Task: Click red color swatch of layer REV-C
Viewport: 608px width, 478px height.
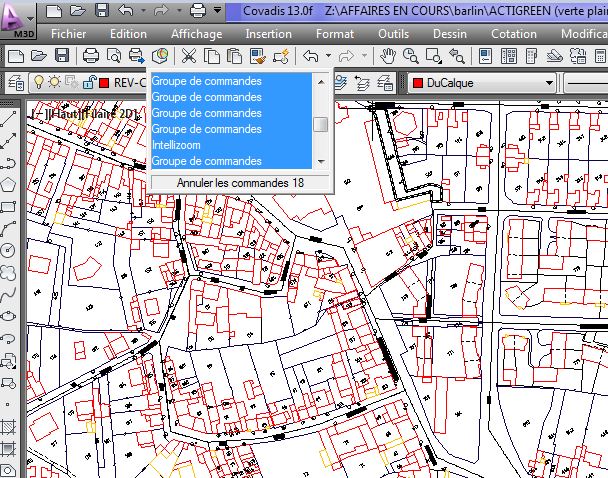Action: [104, 83]
